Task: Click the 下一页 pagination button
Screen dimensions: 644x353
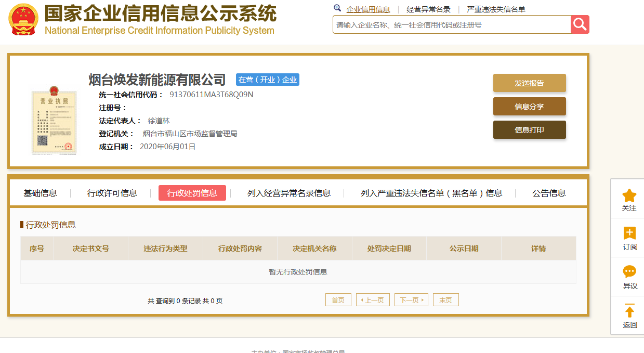Action: [x=411, y=300]
